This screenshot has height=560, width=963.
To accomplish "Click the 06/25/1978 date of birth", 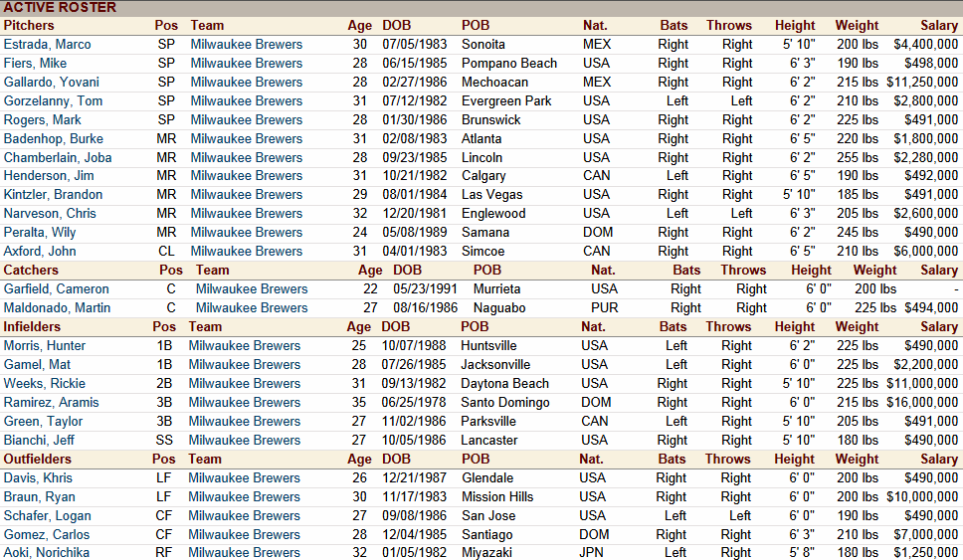I will pos(414,403).
